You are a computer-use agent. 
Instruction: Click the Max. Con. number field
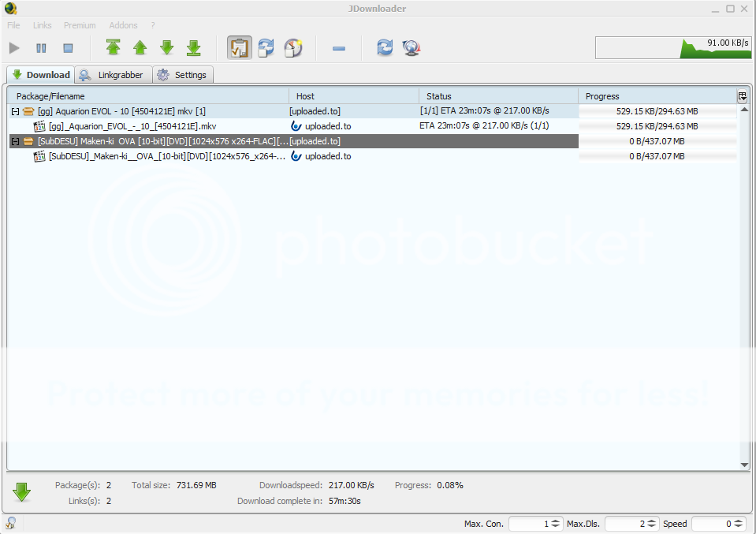529,524
